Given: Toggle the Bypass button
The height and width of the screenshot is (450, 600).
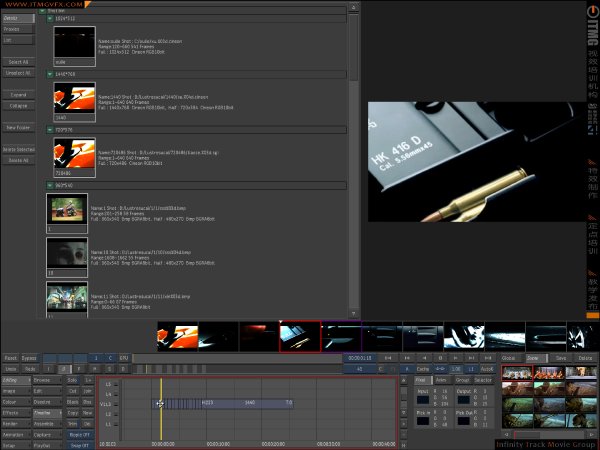Looking at the screenshot, I should (29, 358).
